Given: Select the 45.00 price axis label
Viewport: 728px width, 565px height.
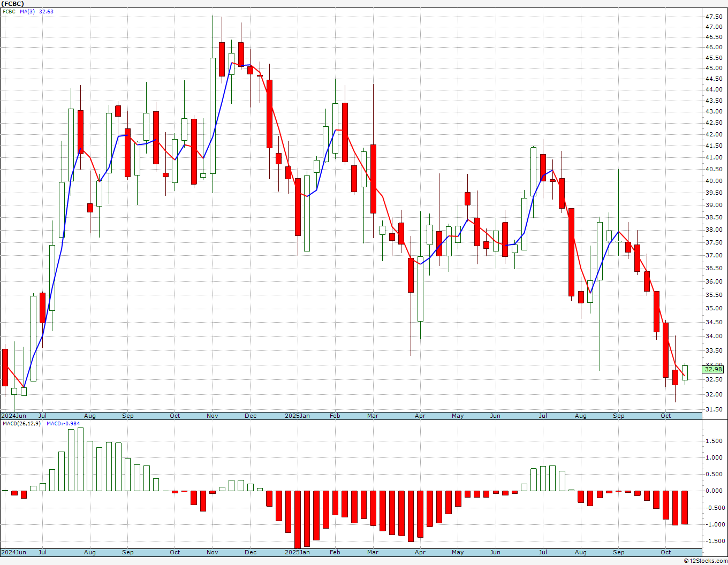Looking at the screenshot, I should [x=714, y=68].
